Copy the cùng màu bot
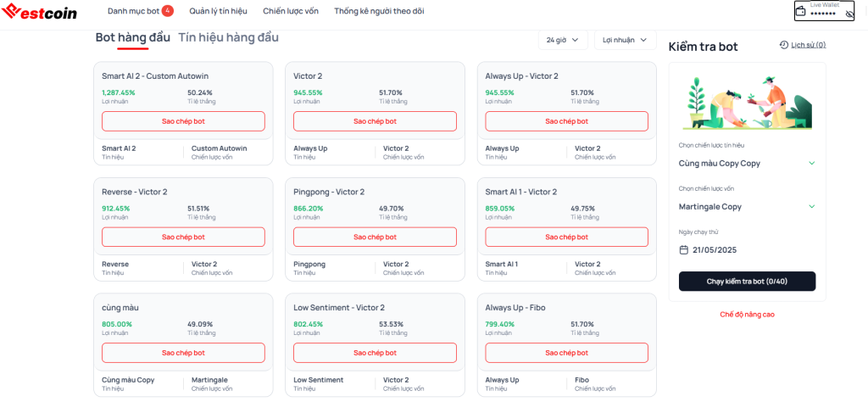This screenshot has height=402, width=868. point(183,353)
